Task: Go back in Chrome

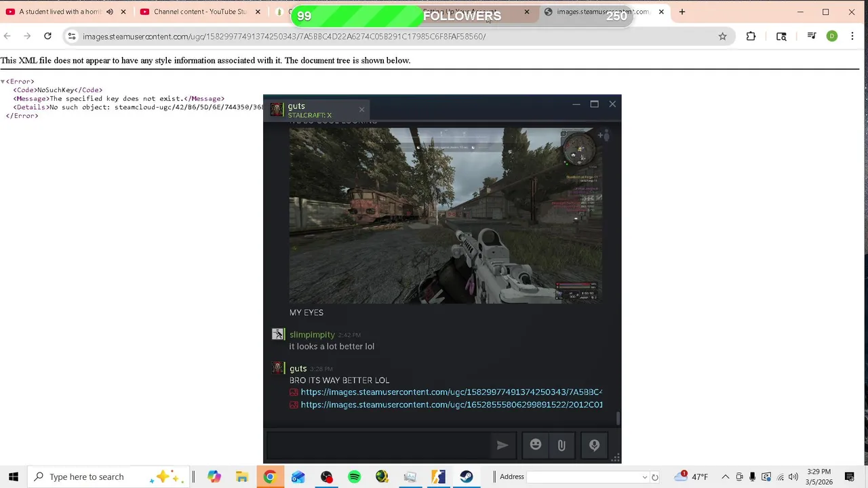Action: (x=7, y=36)
